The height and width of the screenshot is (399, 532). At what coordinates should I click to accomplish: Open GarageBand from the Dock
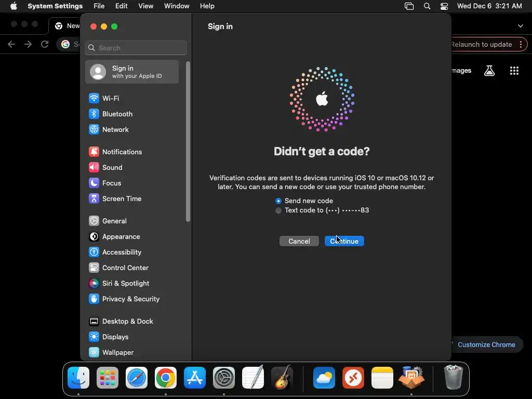[x=282, y=378]
